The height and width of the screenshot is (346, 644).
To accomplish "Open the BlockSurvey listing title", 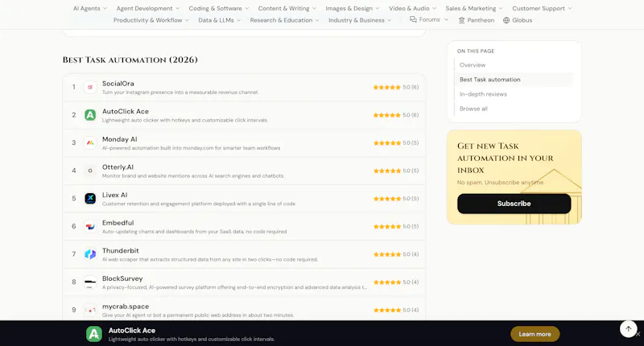I will point(122,278).
